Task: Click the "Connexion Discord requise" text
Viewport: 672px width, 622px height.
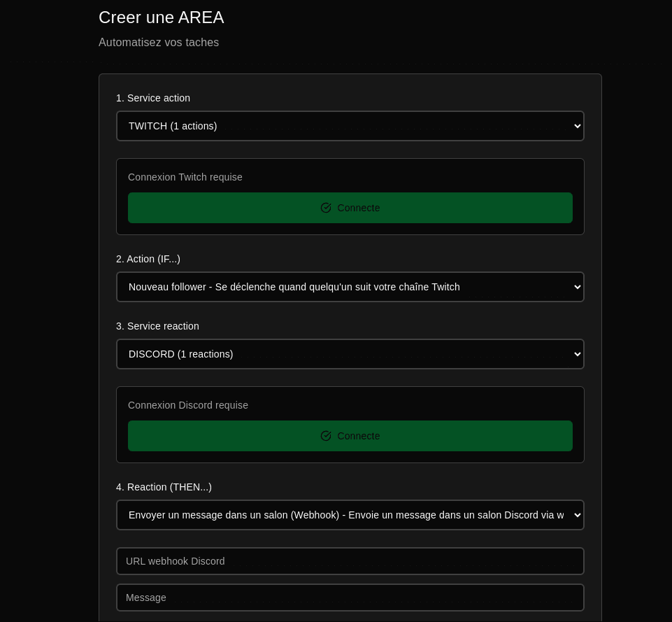Action: click(188, 405)
